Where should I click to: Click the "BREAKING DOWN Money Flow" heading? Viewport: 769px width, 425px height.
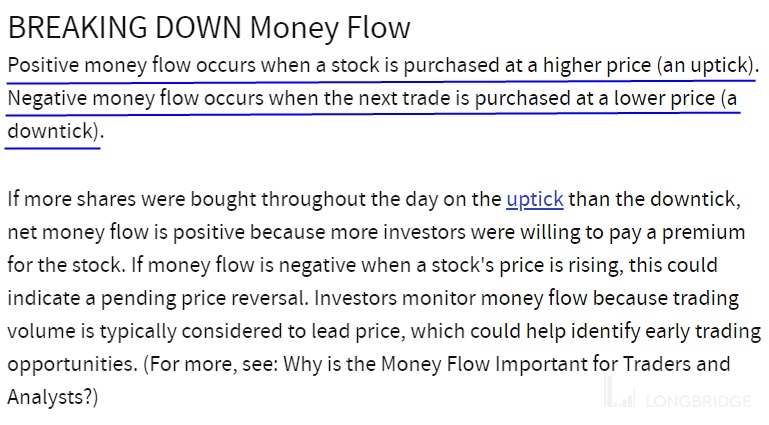[x=209, y=27]
